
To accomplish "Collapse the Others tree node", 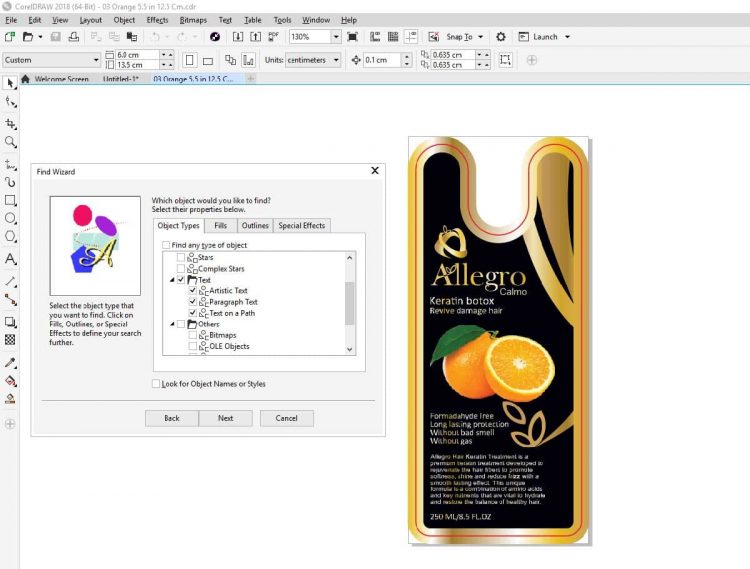I will 172,324.
